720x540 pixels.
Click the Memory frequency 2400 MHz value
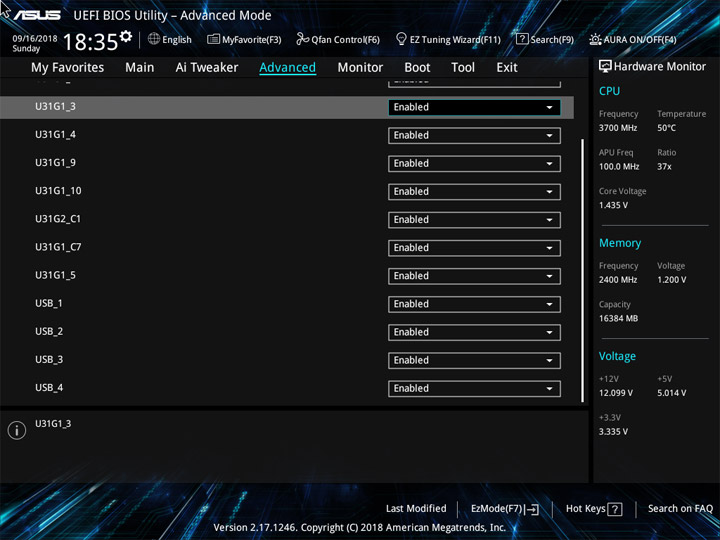618,280
